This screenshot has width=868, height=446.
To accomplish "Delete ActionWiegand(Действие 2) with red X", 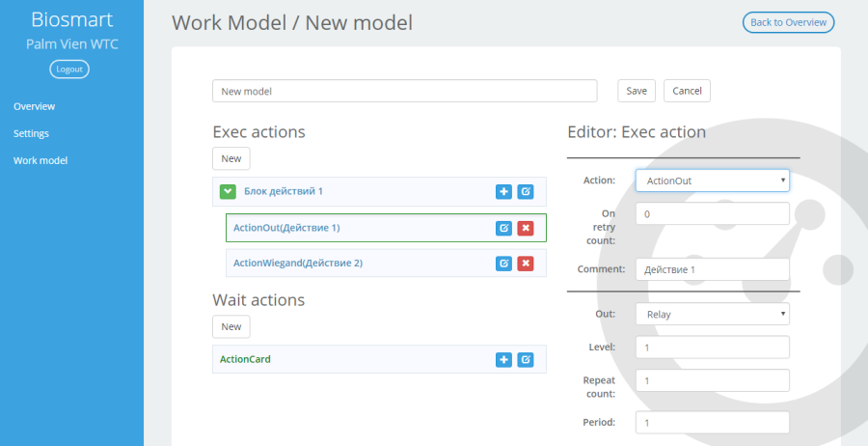I will tap(526, 264).
